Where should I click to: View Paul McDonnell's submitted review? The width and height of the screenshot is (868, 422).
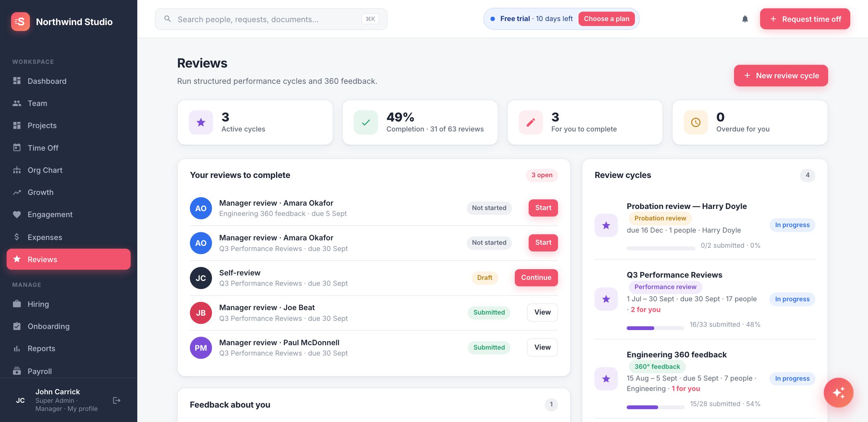542,347
